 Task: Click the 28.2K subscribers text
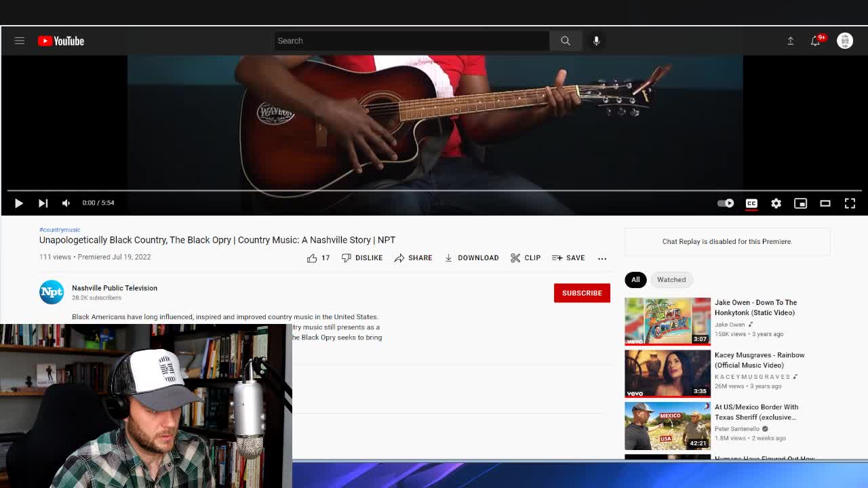pos(96,298)
